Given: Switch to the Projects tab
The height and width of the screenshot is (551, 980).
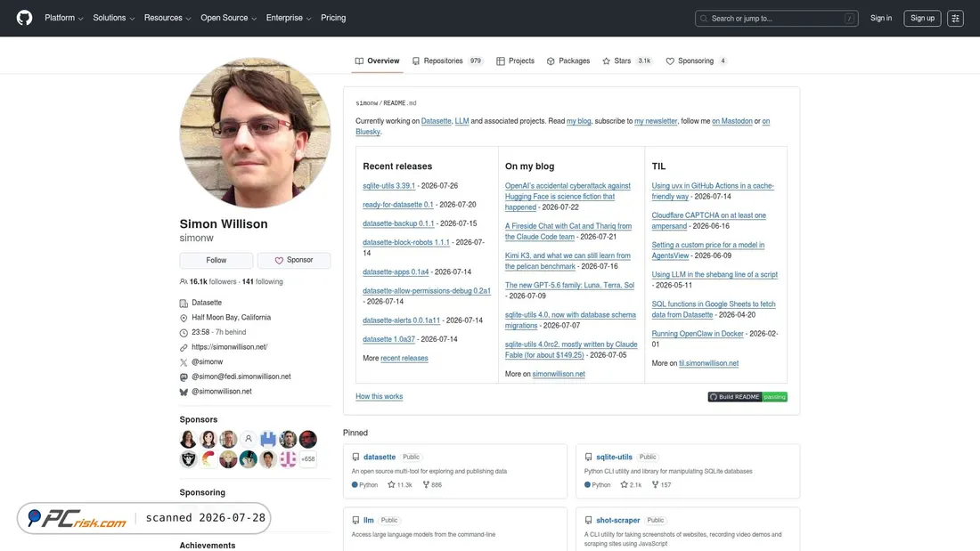Looking at the screenshot, I should point(516,61).
